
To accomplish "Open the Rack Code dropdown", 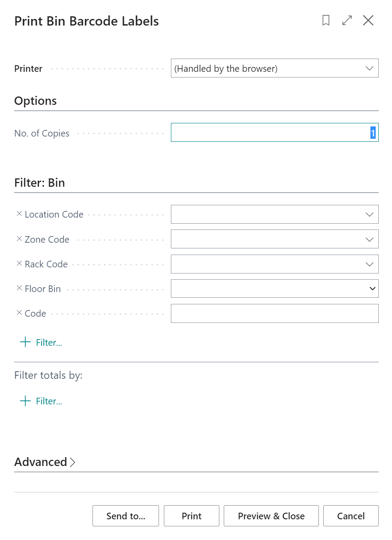I will [369, 264].
